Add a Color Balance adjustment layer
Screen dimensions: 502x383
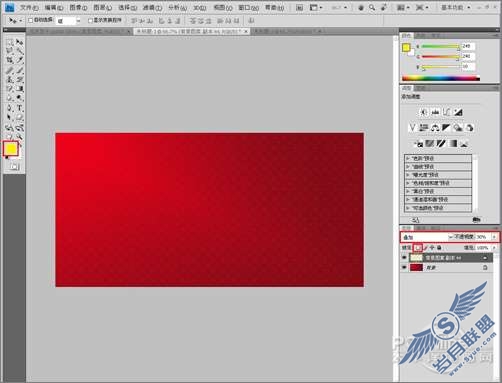pos(435,128)
